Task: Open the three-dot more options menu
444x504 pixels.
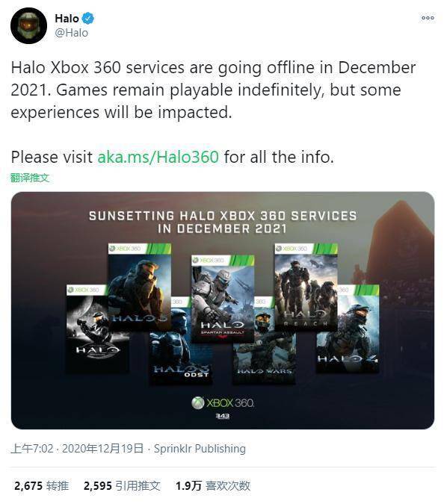Action: pyautogui.click(x=428, y=18)
